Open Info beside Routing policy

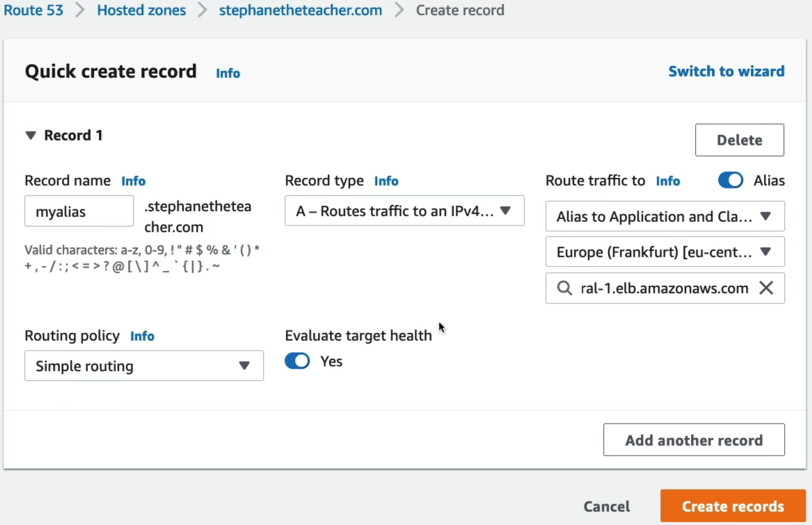pos(142,336)
